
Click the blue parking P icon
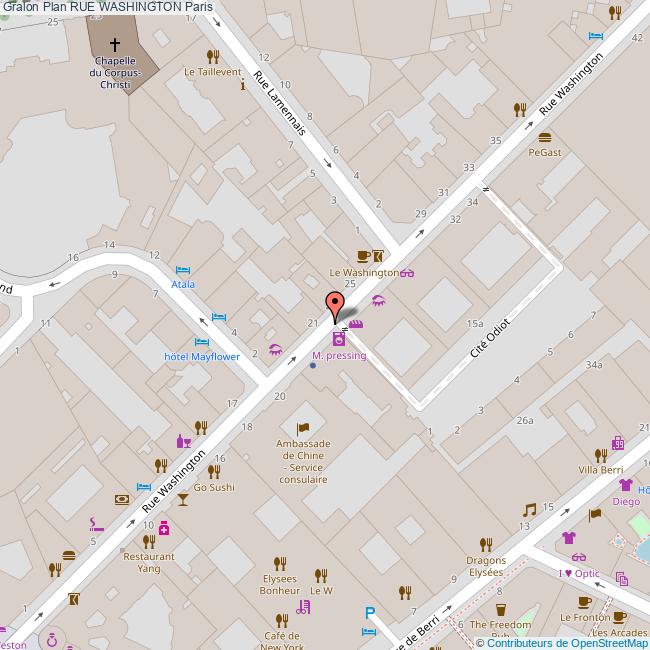(x=370, y=614)
